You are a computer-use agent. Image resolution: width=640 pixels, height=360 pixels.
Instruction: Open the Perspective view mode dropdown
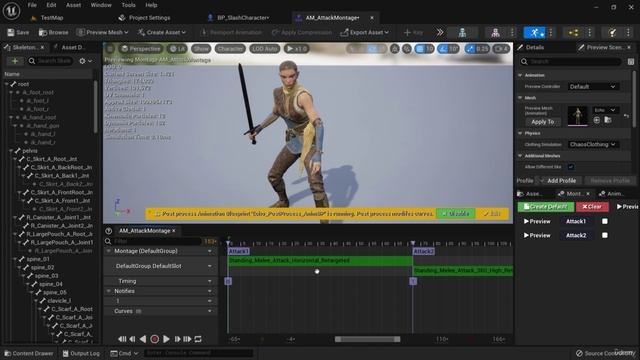[141, 49]
